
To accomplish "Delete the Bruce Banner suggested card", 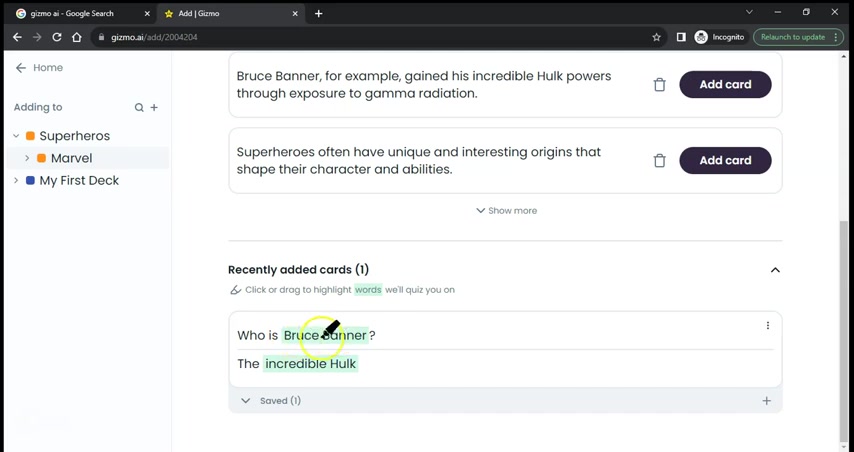I will [x=659, y=85].
